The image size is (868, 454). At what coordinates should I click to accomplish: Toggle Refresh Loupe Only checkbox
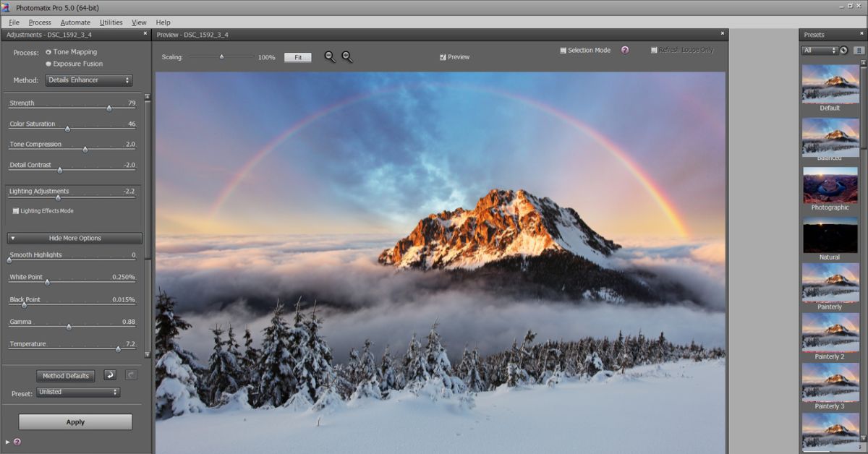(x=654, y=51)
